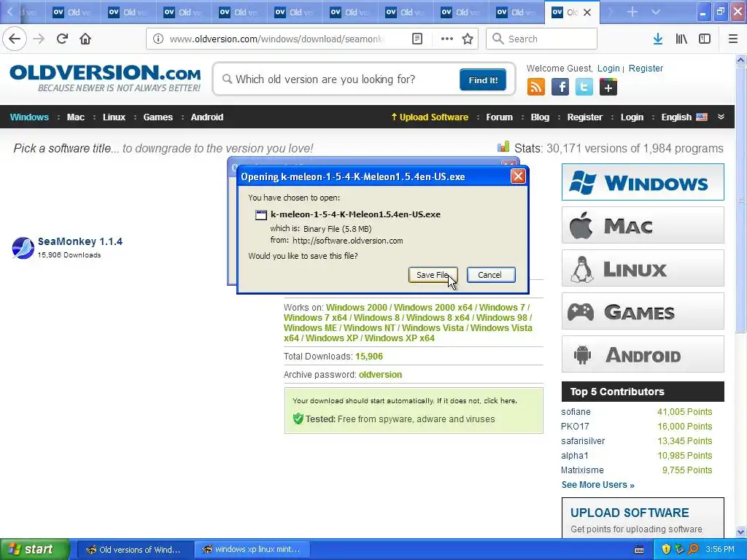Open the Windows platform banner in the sidebar
Screen dimensions: 747x560
pos(643,182)
